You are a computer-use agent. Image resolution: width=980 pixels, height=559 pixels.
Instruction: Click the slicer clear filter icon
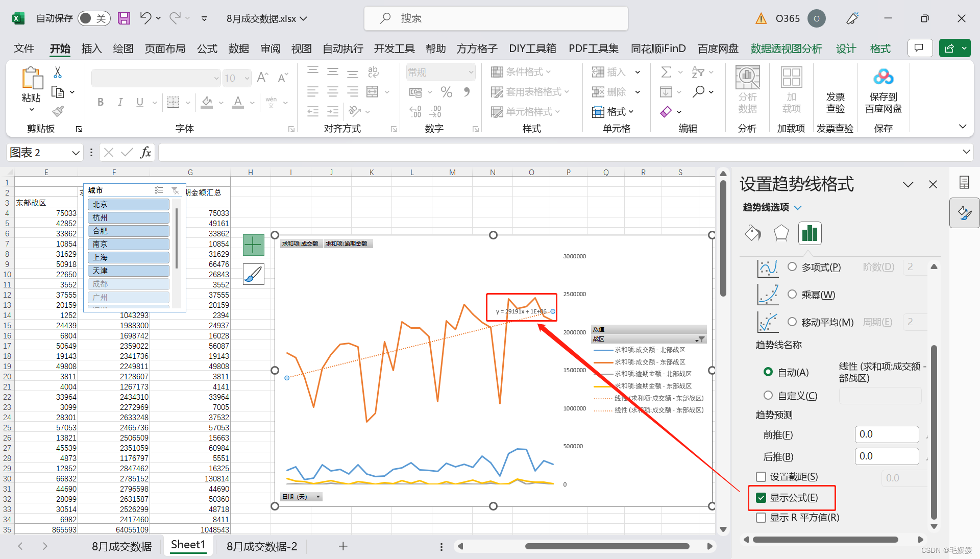coord(175,190)
